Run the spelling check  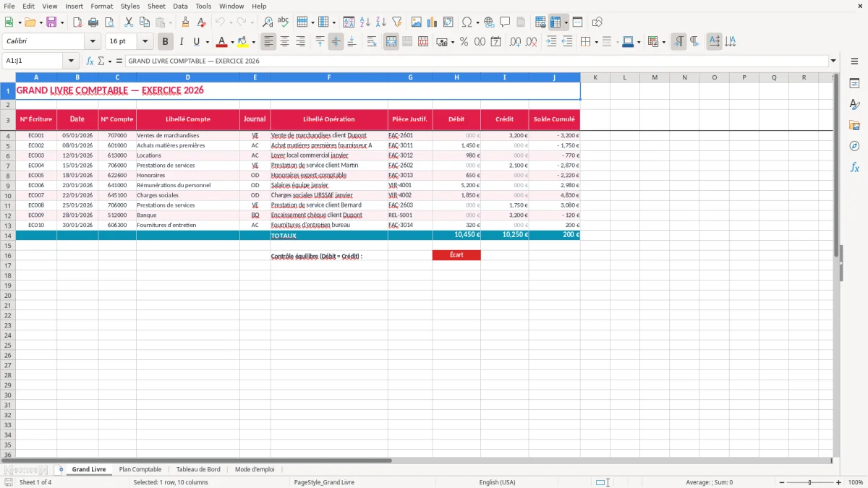tap(284, 22)
